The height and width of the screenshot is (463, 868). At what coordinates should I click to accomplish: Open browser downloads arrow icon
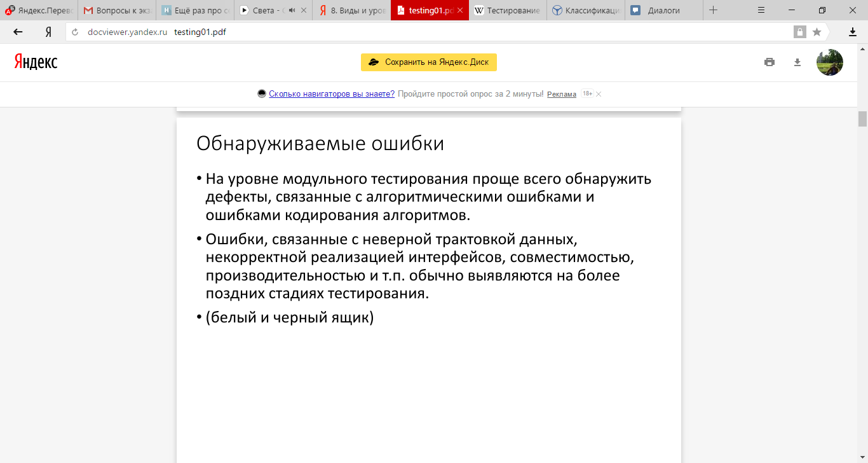pos(853,32)
